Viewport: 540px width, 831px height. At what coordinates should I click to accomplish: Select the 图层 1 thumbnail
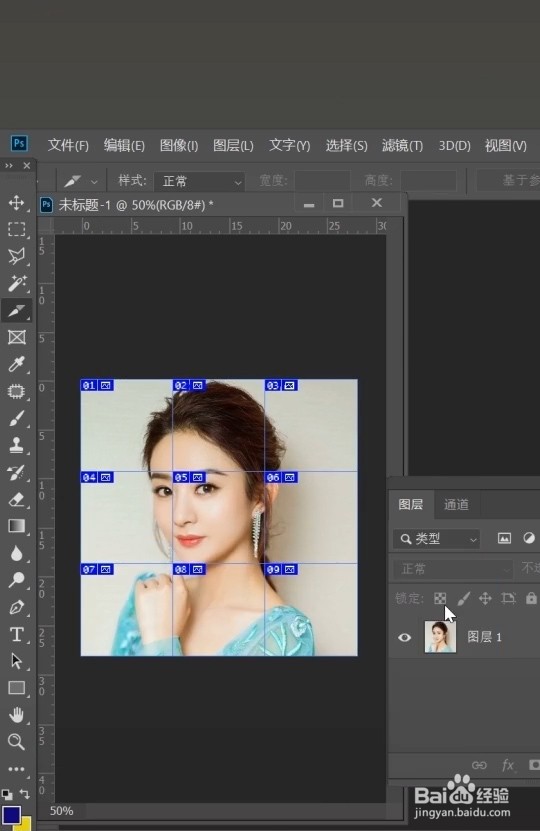pos(440,636)
